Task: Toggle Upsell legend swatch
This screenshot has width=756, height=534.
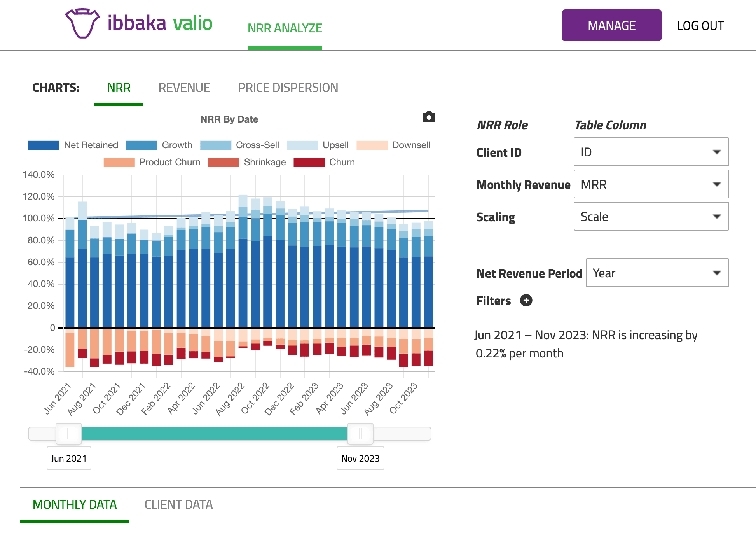Action: [302, 145]
